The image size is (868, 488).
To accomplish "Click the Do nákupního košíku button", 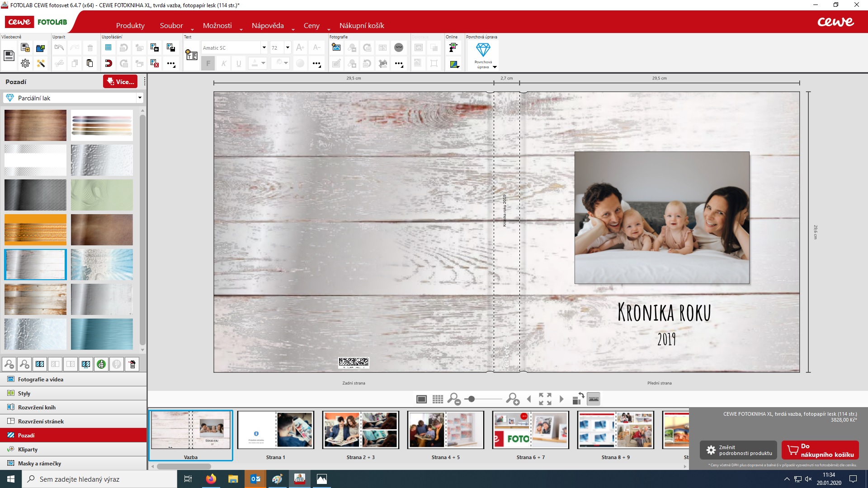I will [x=820, y=450].
